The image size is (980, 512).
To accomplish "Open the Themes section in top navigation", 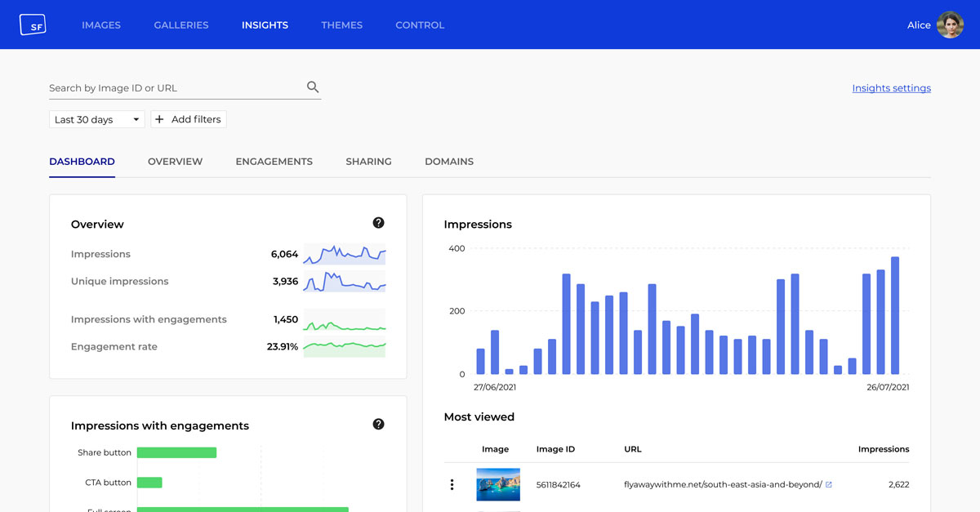I will coord(341,24).
